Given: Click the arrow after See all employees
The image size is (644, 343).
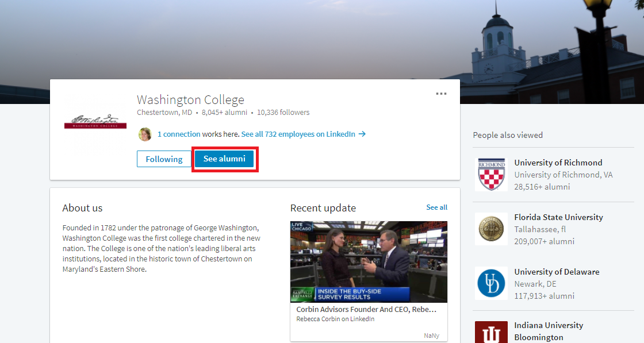Looking at the screenshot, I should pyautogui.click(x=362, y=134).
